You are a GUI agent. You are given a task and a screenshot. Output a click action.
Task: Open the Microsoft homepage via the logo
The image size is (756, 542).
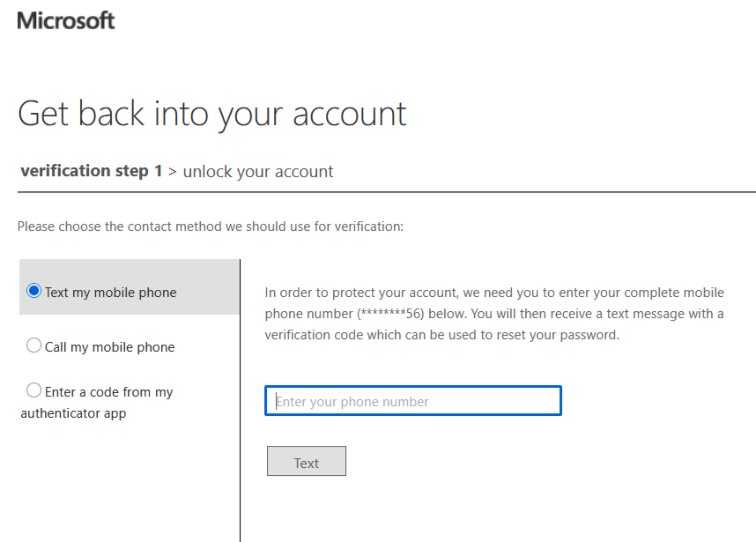tap(65, 20)
